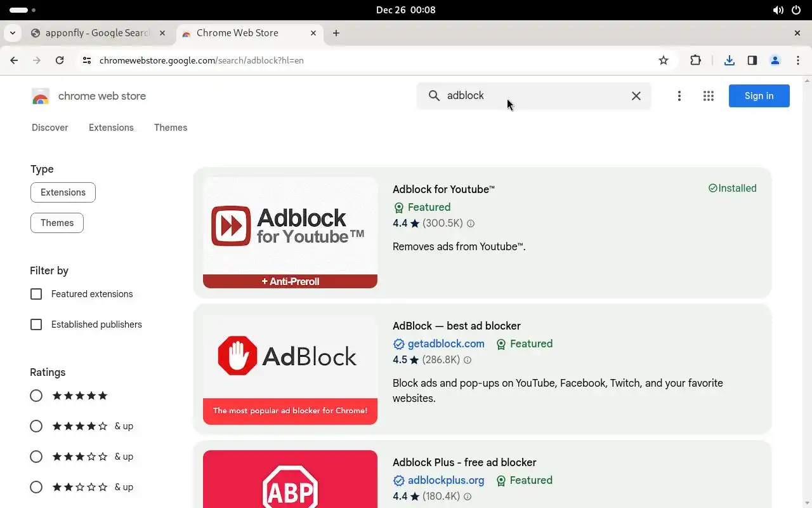
Task: Click the ABP Adblock Plus thumbnail
Action: coord(290,479)
